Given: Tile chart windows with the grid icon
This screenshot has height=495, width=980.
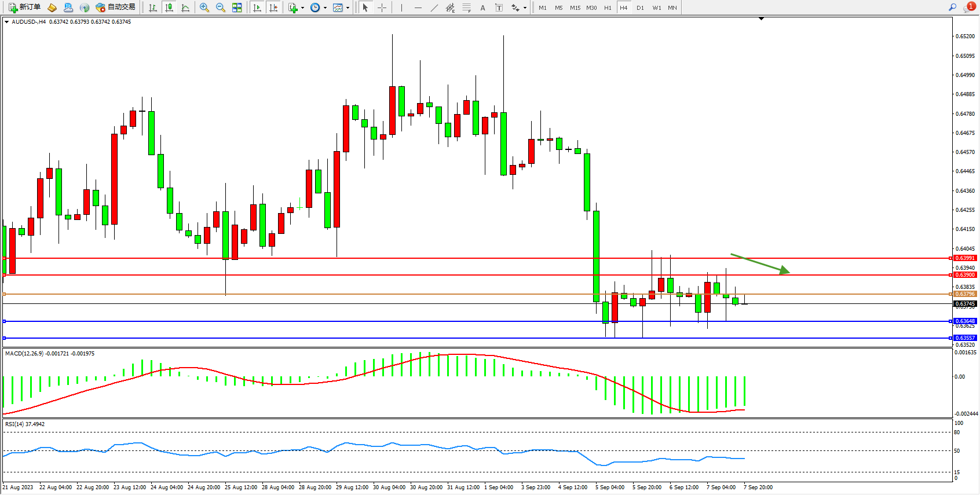Looking at the screenshot, I should 237,8.
